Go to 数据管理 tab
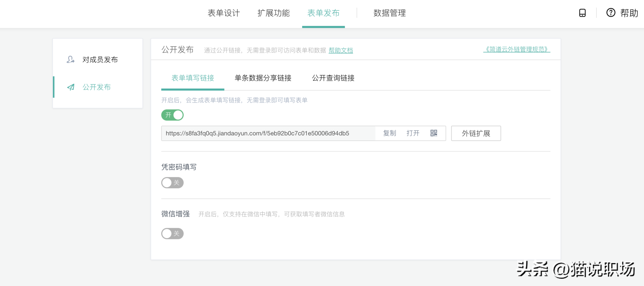Viewport: 644px width, 286px height. [x=390, y=13]
